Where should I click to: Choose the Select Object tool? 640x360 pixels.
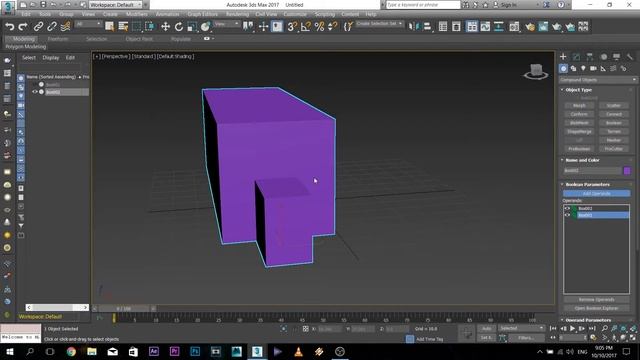tap(109, 27)
